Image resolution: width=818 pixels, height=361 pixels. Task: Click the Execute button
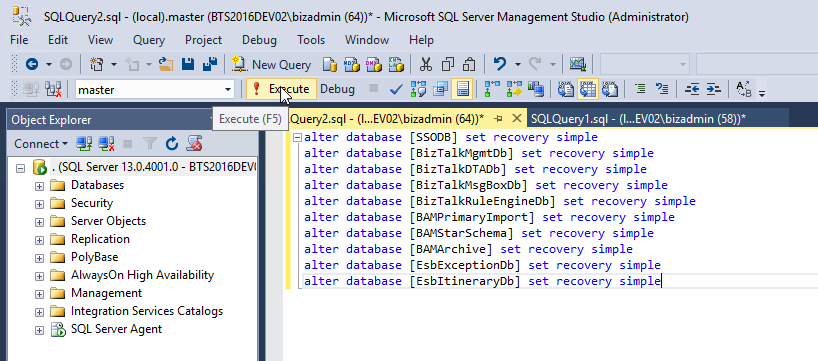point(282,90)
